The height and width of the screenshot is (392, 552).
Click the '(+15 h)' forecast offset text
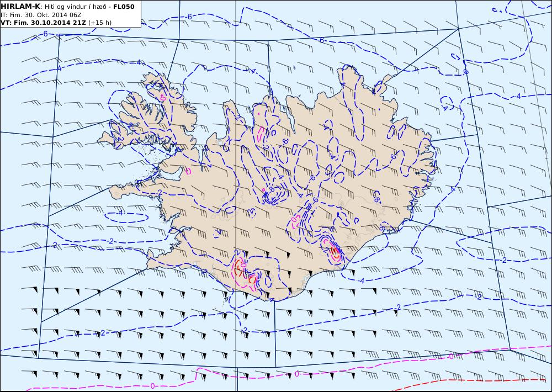point(99,23)
